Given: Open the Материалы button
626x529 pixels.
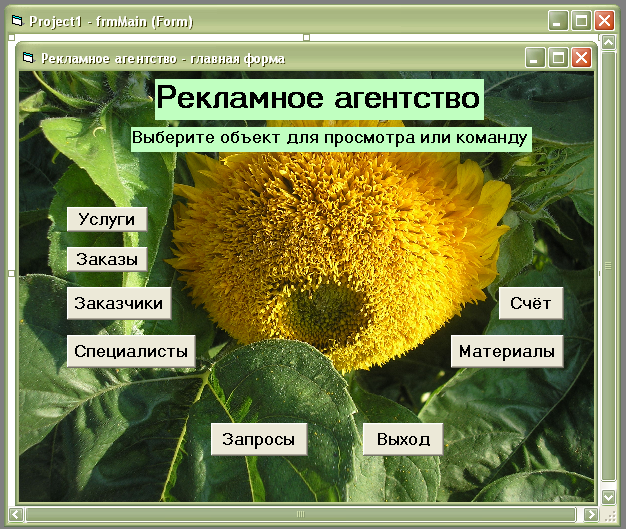Looking at the screenshot, I should point(507,351).
